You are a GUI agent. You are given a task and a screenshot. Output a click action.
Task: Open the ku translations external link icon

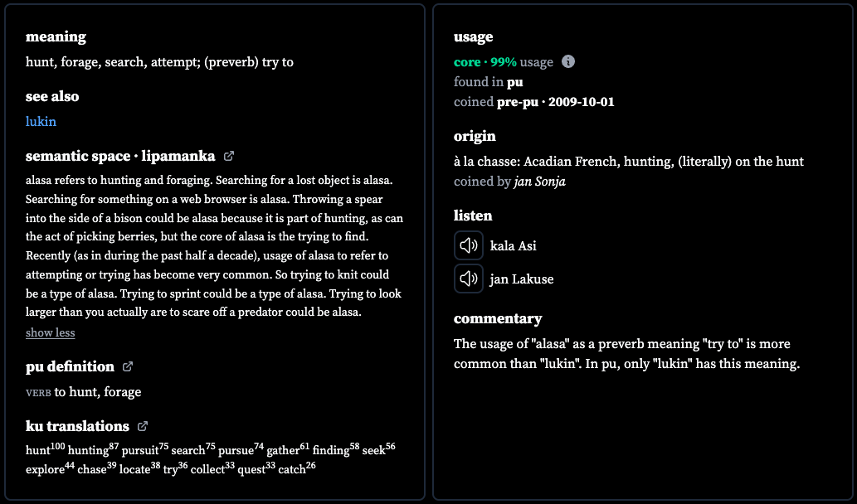(x=143, y=426)
